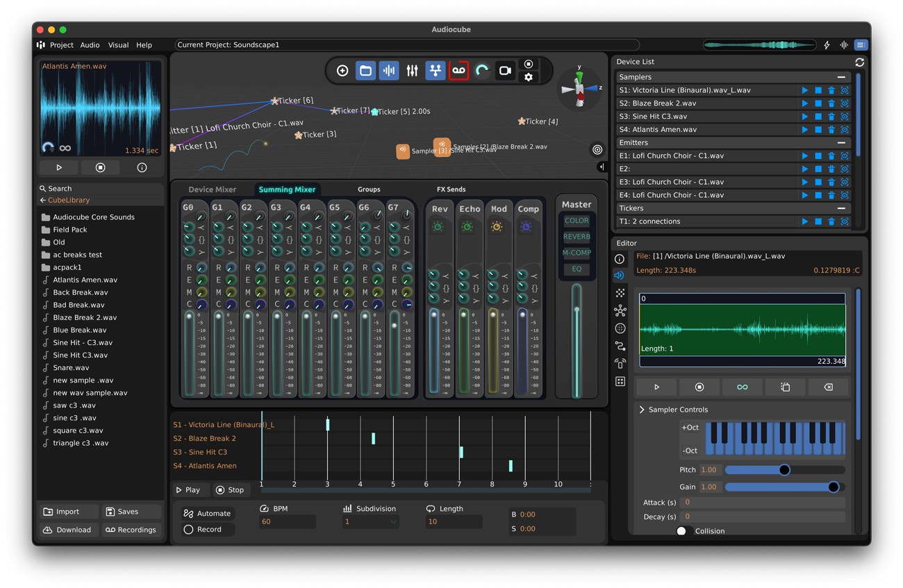Expand the Sampler Controls section
This screenshot has height=588, width=903.
click(x=642, y=410)
